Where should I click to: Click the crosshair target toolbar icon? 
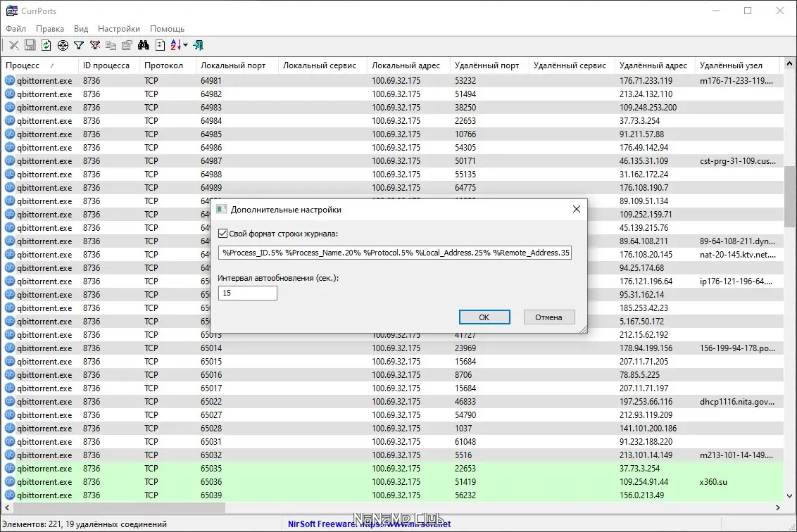(63, 45)
